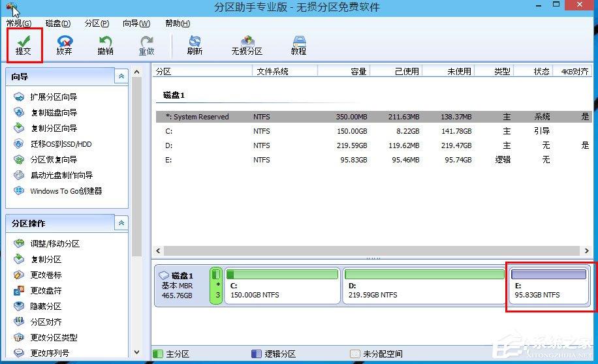This screenshot has width=598, height=364.
Task: Click the 分区对齐 link text
Action: click(x=46, y=322)
